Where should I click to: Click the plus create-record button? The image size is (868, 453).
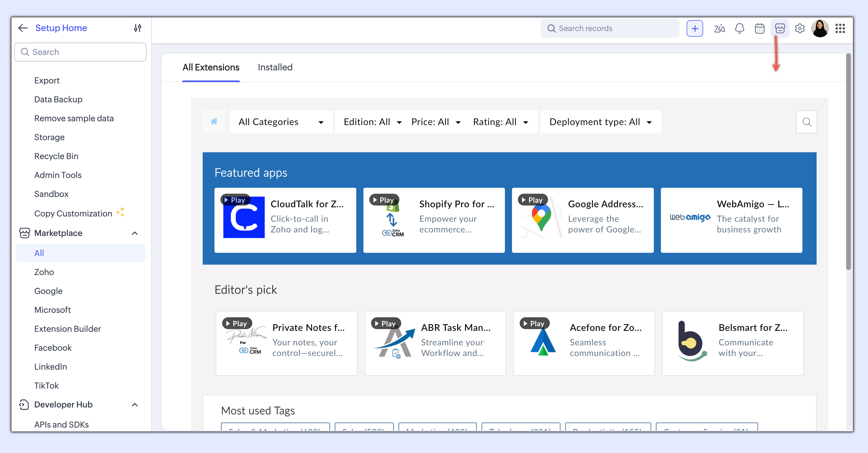click(x=695, y=28)
